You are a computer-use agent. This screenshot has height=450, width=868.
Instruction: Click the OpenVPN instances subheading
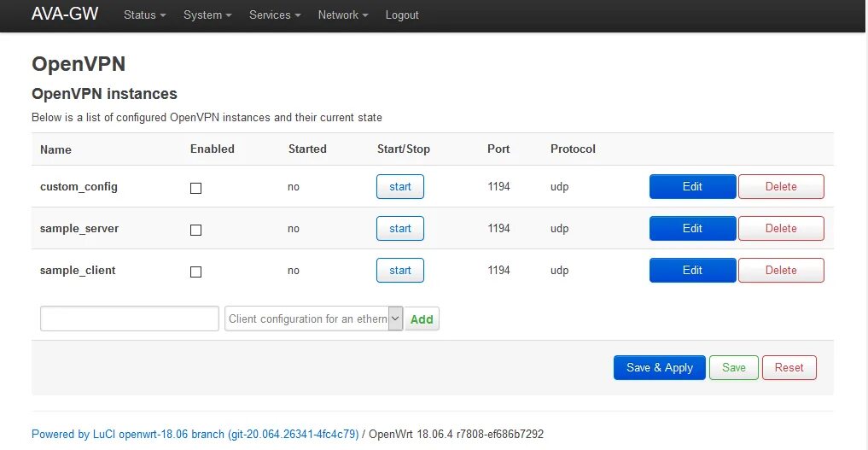pos(104,94)
